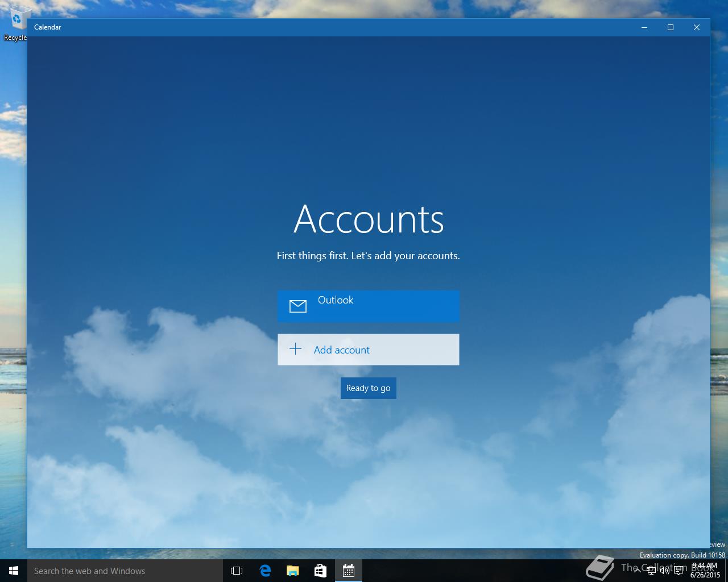This screenshot has height=582, width=728.
Task: Open the network status tray icon
Action: [x=651, y=571]
